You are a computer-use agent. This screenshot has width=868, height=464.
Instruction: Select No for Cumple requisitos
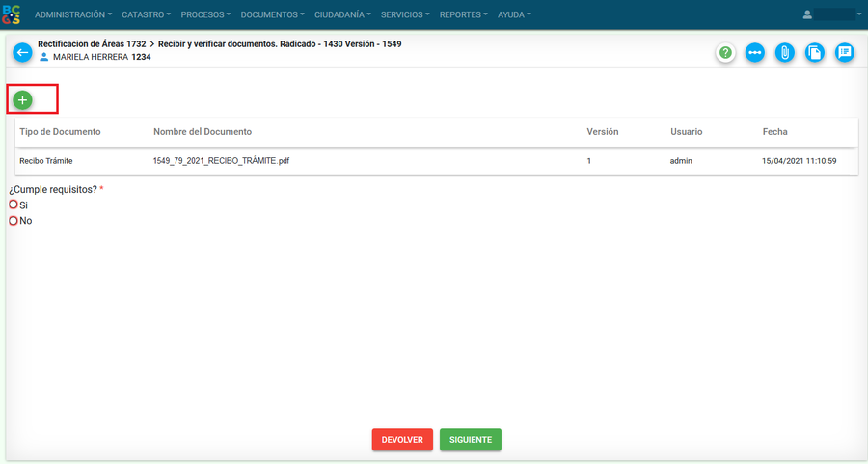[14, 221]
